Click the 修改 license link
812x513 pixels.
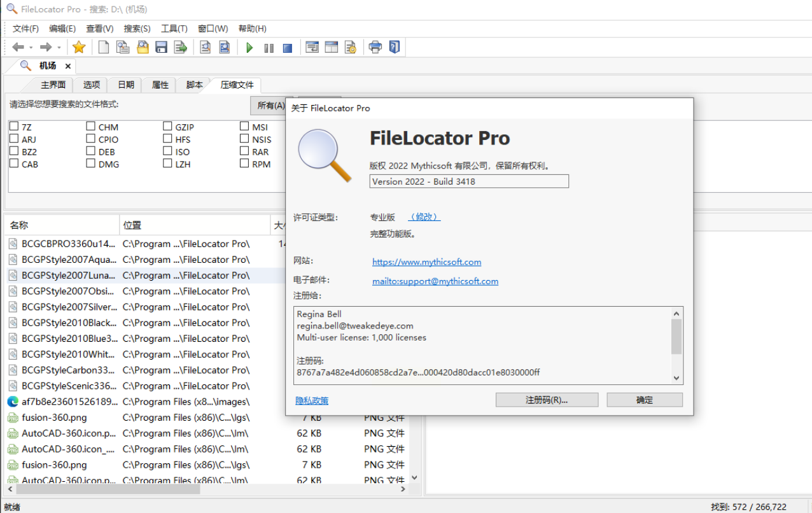click(x=424, y=217)
